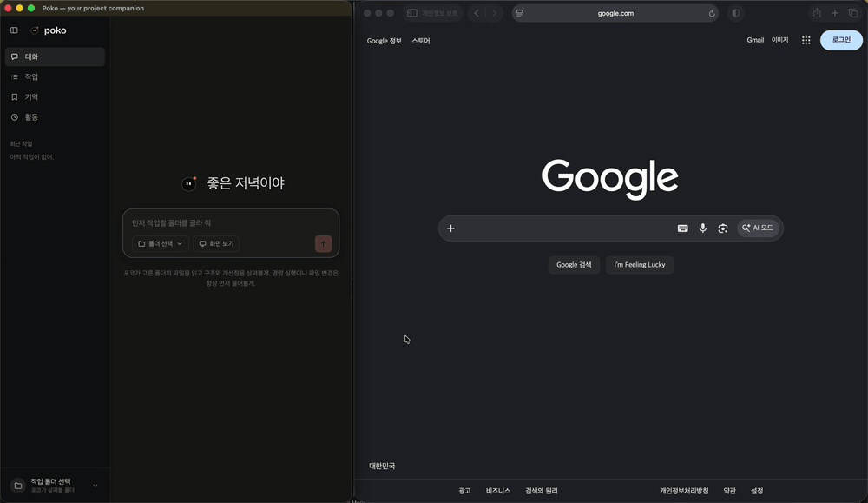Click the folder icon beside 작업 폴더 선택
The image size is (868, 503).
coord(18,486)
